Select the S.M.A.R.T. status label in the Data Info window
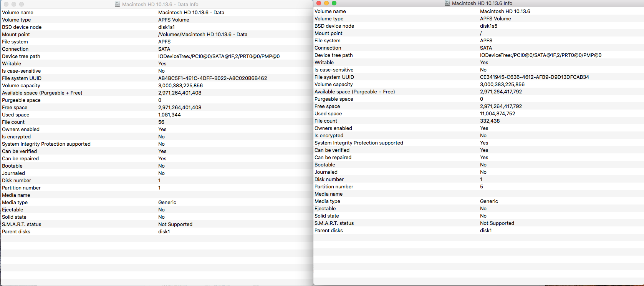Image resolution: width=644 pixels, height=286 pixels. (x=22, y=224)
